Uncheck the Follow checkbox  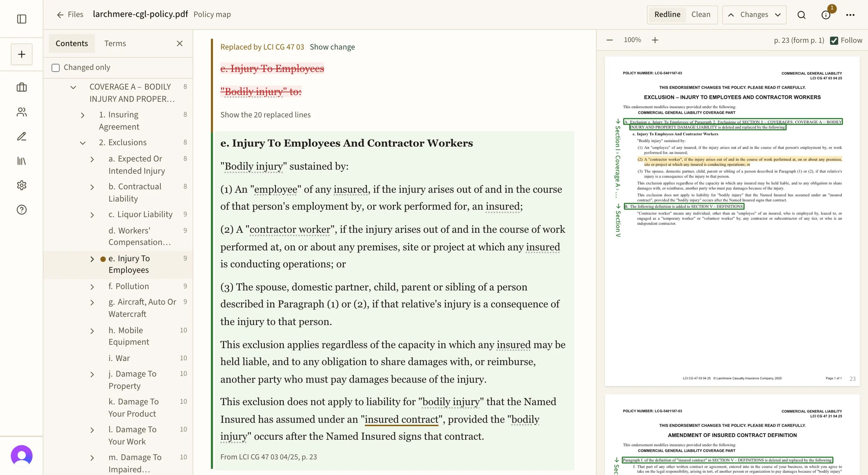tap(834, 40)
